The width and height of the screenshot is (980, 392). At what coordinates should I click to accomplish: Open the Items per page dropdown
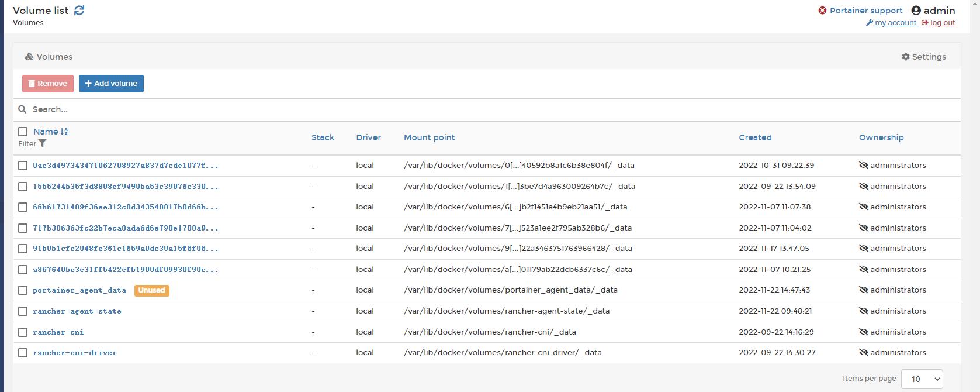pyautogui.click(x=922, y=379)
